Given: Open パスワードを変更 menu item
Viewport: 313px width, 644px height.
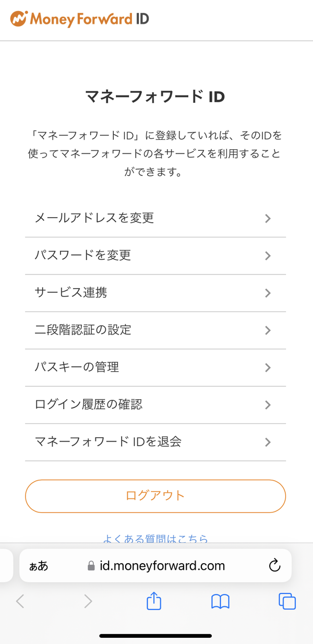Looking at the screenshot, I should pyautogui.click(x=155, y=256).
